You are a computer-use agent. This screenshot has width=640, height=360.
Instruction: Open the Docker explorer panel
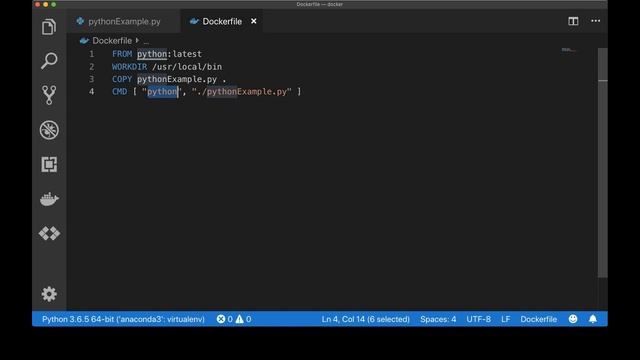point(49,199)
